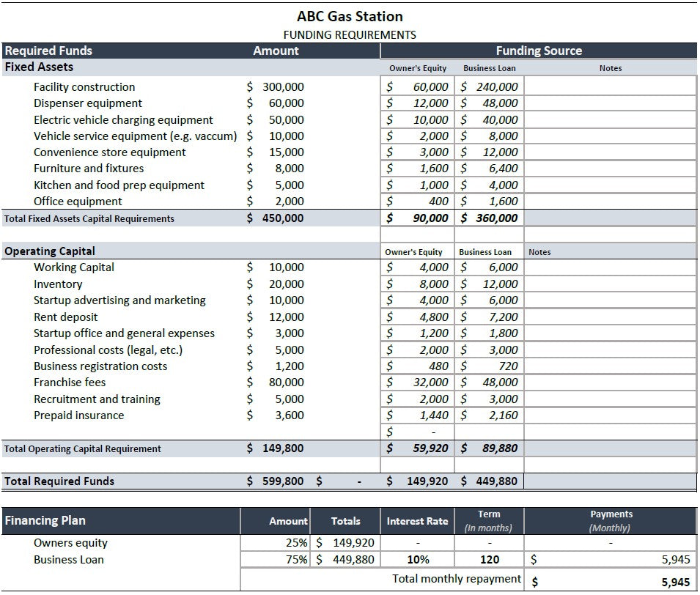Select the Business Loan 10% interest rate
Viewport: 700px width, 595px height.
click(417, 560)
